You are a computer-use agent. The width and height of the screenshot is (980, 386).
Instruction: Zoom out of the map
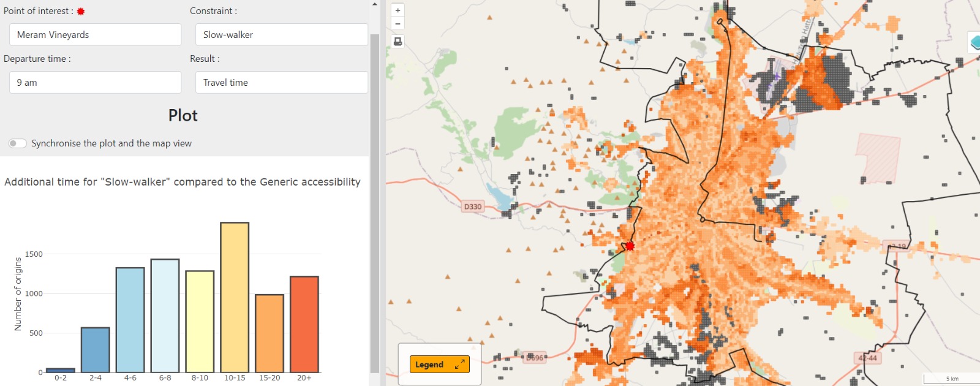[x=398, y=24]
